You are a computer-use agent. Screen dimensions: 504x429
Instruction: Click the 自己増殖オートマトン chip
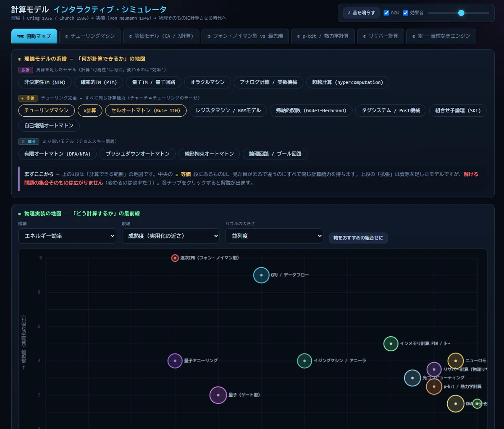pos(49,126)
